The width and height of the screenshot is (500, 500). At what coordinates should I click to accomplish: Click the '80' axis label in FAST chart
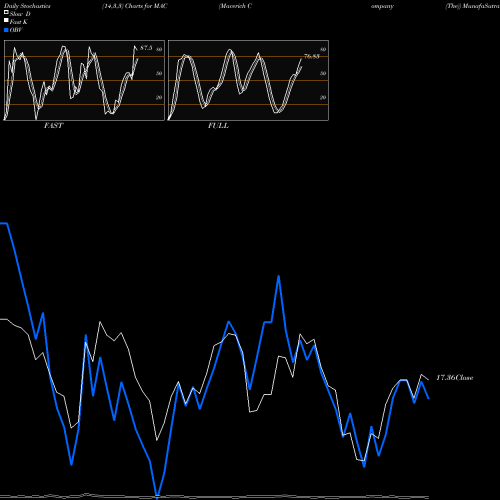(159, 49)
